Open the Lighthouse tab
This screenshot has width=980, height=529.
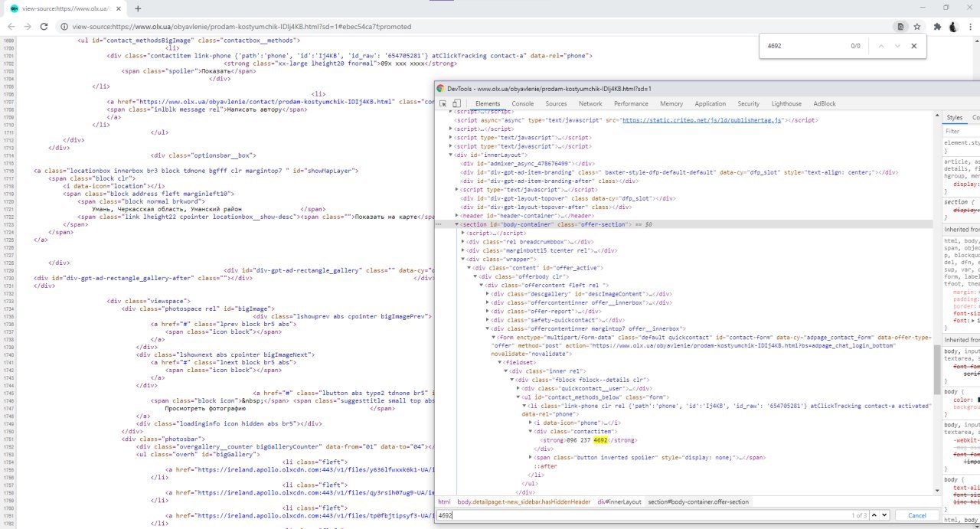786,103
